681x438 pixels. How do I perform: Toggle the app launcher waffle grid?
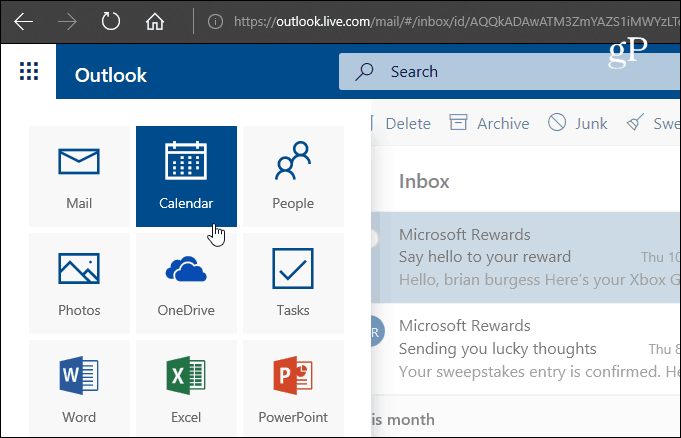click(x=29, y=71)
